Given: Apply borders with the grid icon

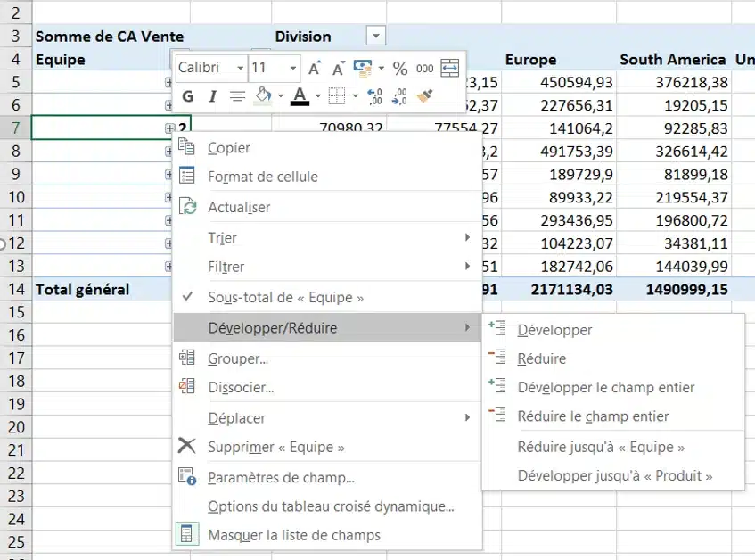Looking at the screenshot, I should click(337, 95).
